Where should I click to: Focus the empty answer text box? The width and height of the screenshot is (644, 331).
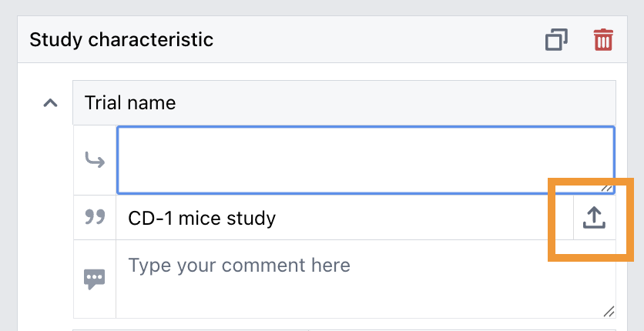(365, 159)
